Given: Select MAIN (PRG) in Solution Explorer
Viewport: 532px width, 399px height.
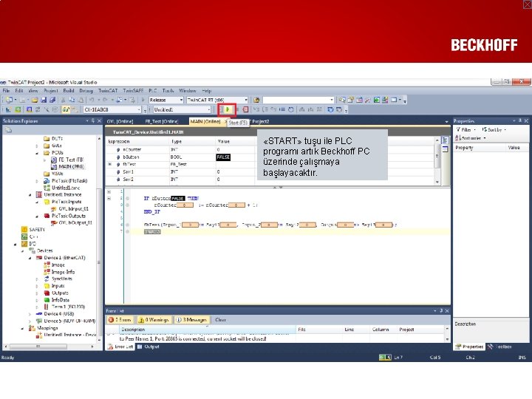Looking at the screenshot, I should coord(67,166).
